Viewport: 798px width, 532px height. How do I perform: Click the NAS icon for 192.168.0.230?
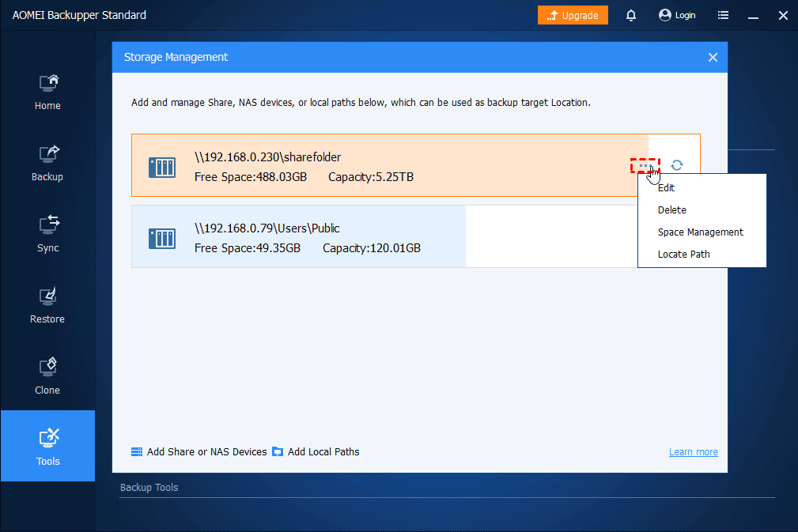click(162, 167)
